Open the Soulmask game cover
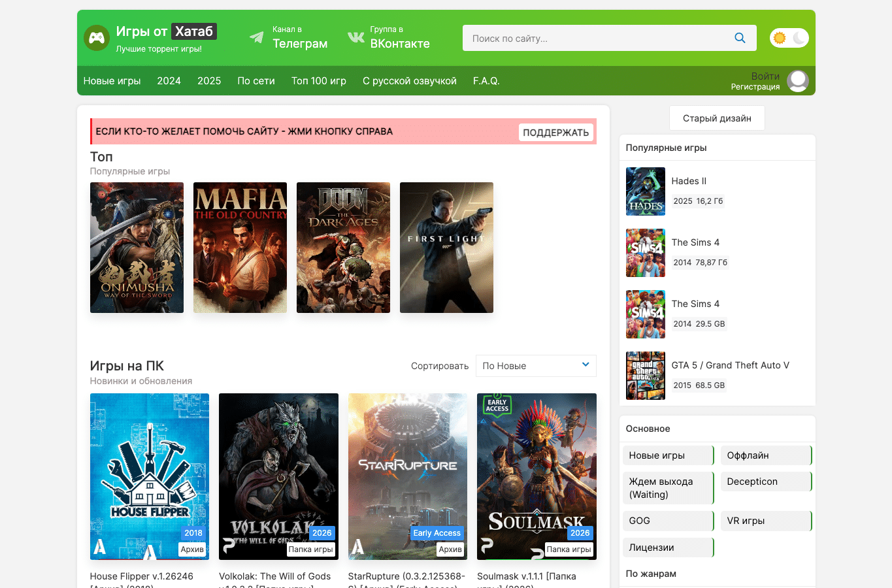The image size is (892, 588). tap(537, 477)
